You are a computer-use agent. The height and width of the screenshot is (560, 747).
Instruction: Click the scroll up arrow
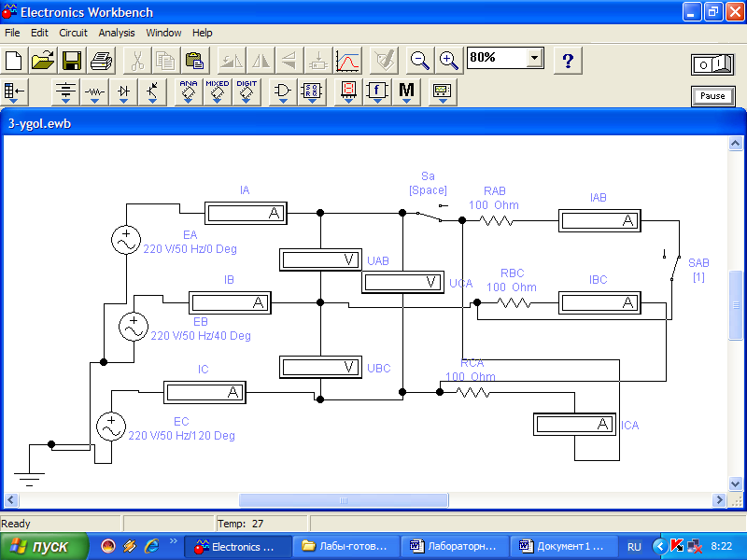[736, 144]
